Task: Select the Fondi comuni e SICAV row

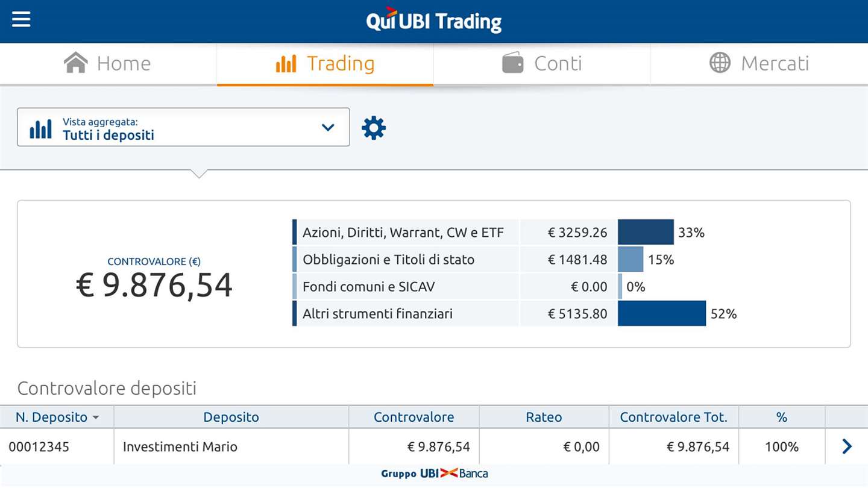Action: tap(369, 287)
